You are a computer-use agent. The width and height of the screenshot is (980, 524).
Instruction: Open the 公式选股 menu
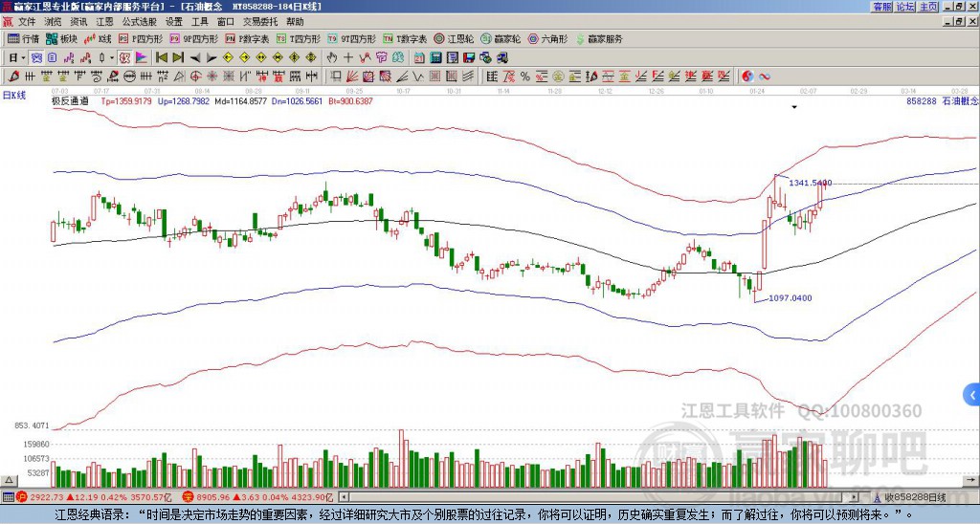140,22
